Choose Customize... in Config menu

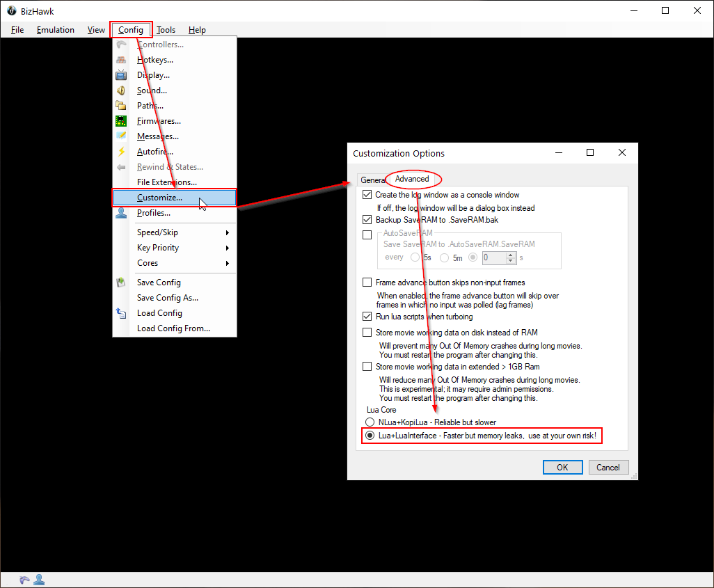click(175, 198)
